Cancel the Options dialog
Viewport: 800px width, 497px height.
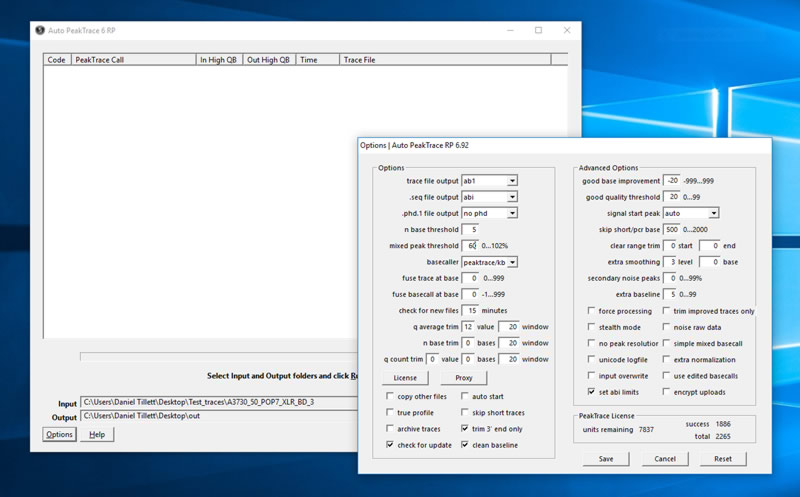pos(665,459)
